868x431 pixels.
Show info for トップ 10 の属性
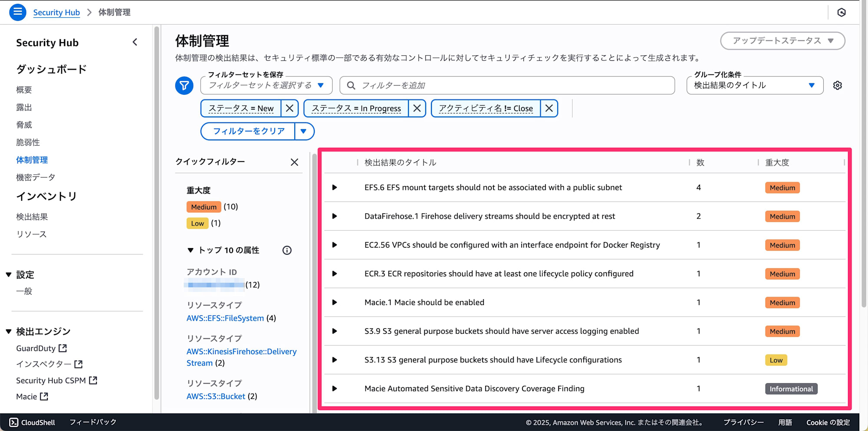tap(287, 250)
